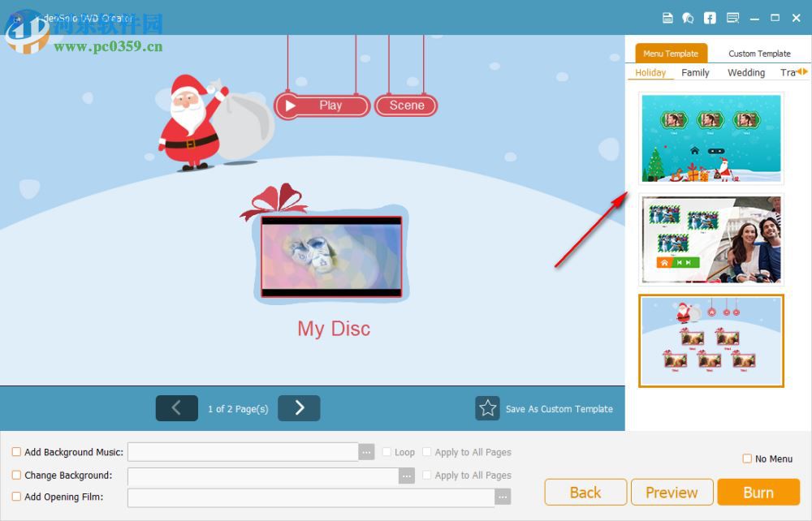Go to next menu page arrow
The image size is (812, 521).
pos(299,408)
